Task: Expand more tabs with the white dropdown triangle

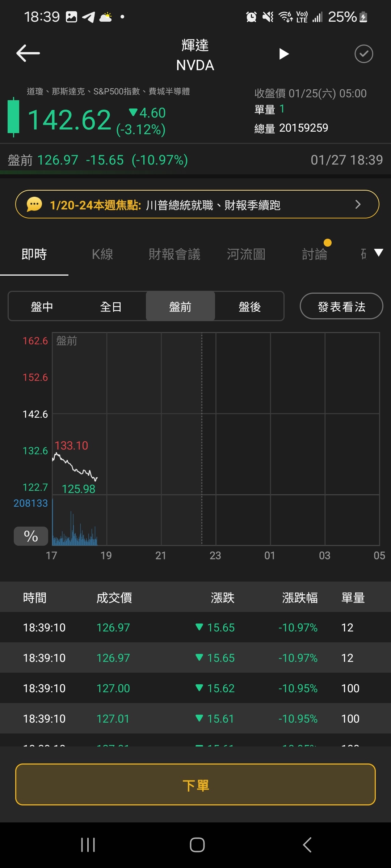Action: pos(378,253)
